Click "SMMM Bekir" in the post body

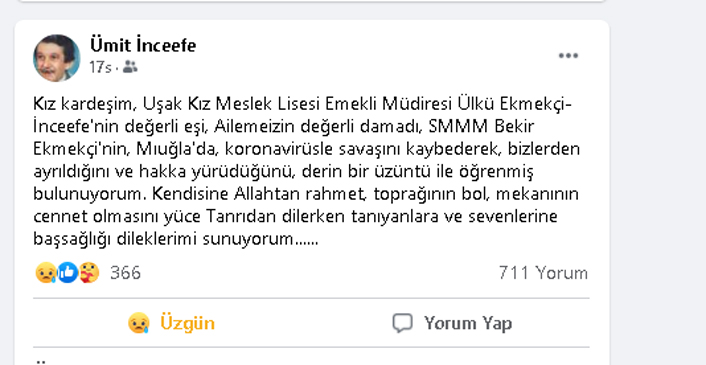point(481,127)
